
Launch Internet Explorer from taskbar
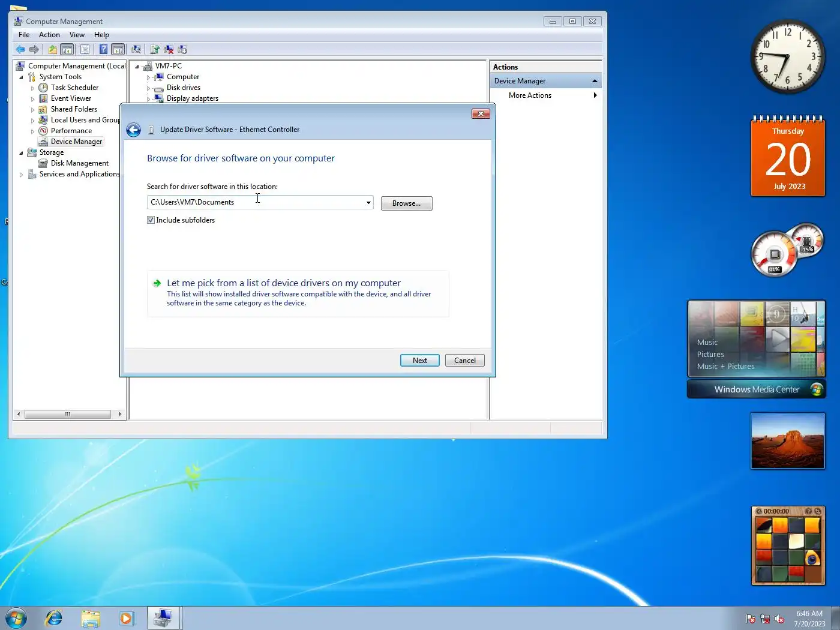(54, 618)
